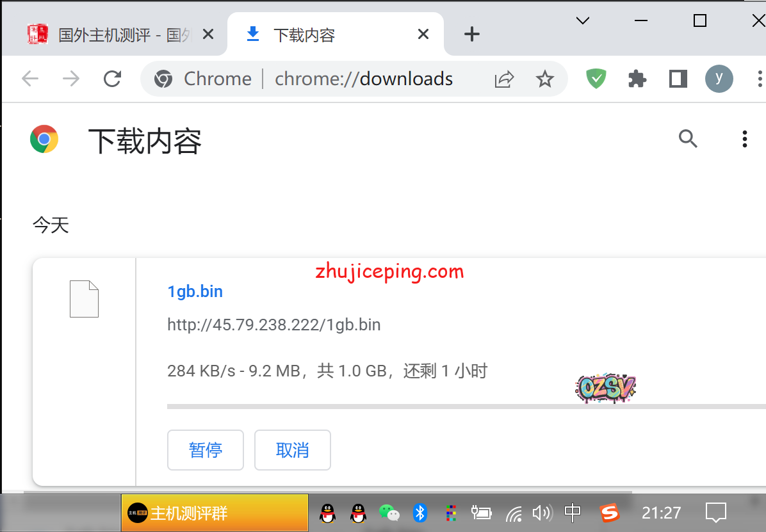Open the green shield ad blocker extension
This screenshot has width=766, height=532.
[596, 79]
